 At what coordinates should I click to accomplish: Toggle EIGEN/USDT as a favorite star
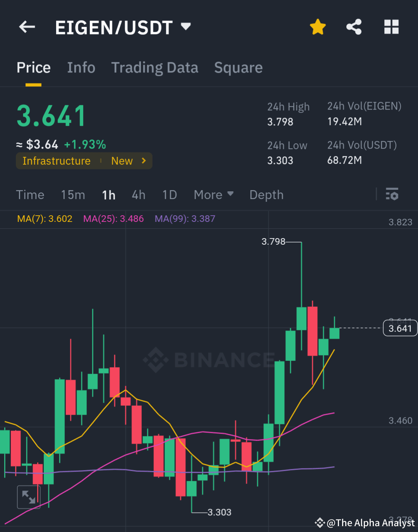point(318,27)
